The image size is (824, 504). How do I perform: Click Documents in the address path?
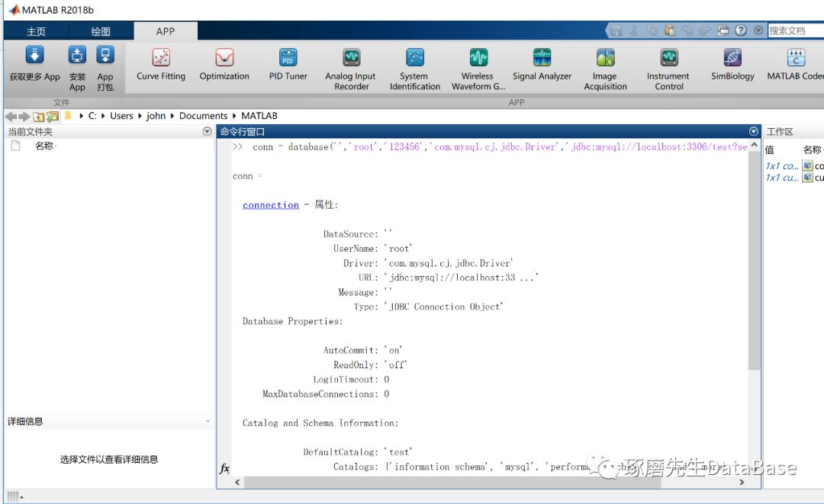[x=204, y=115]
